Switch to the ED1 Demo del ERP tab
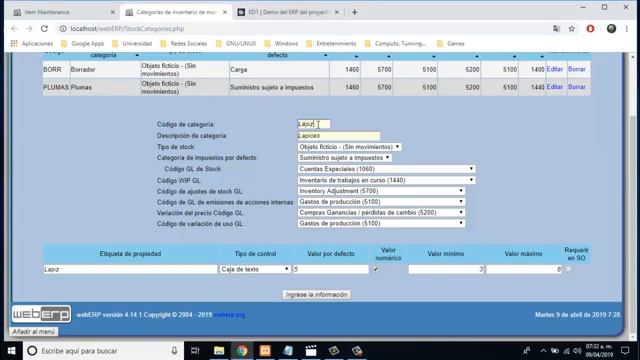Image resolution: width=640 pixels, height=360 pixels. pos(288,12)
